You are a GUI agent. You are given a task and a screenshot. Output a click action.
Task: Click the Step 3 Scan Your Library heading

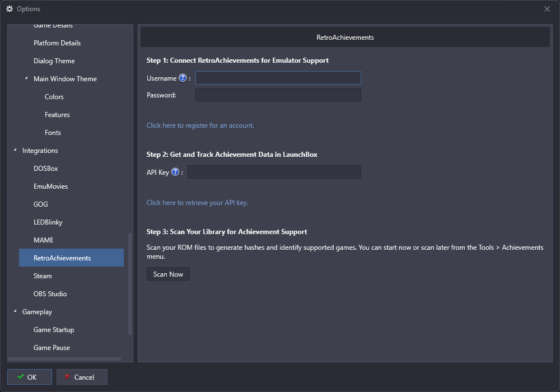[227, 232]
